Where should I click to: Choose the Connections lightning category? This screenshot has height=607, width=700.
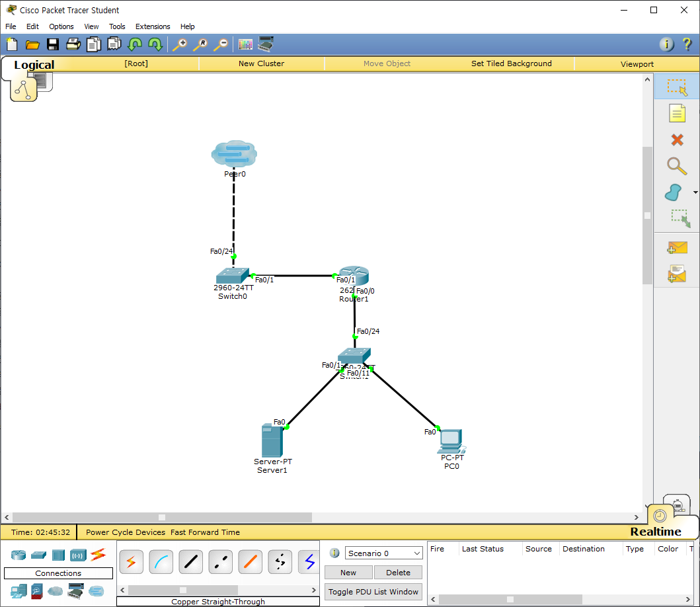coord(98,554)
